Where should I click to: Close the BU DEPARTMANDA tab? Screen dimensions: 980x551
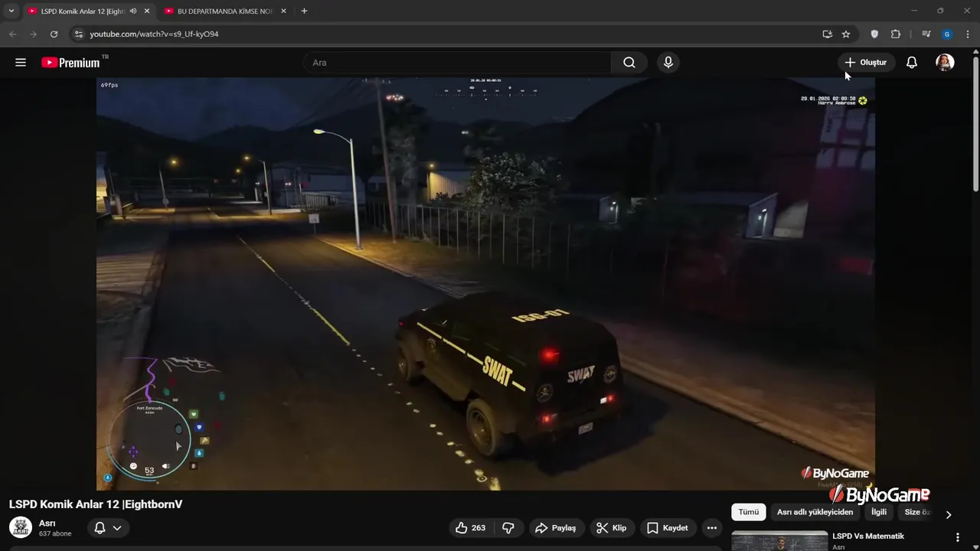tap(283, 11)
